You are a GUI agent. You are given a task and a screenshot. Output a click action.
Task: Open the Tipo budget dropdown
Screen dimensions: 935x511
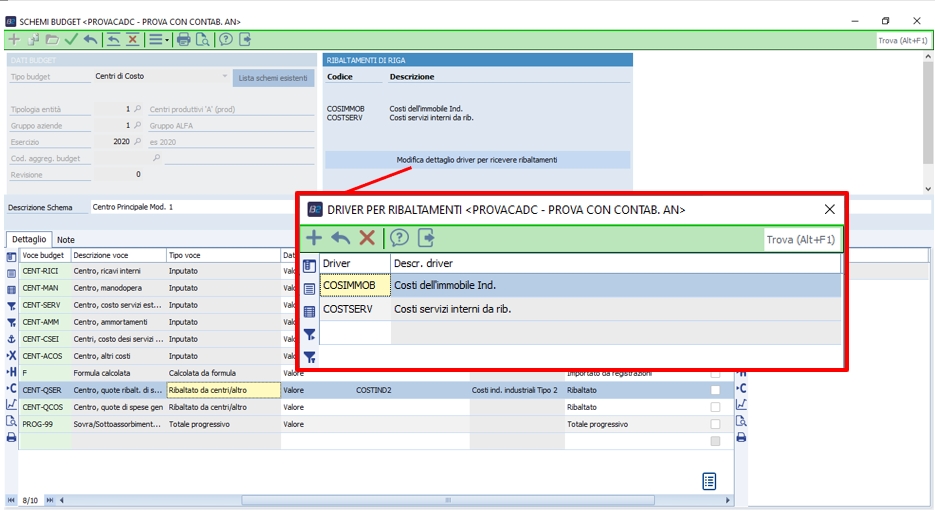224,76
